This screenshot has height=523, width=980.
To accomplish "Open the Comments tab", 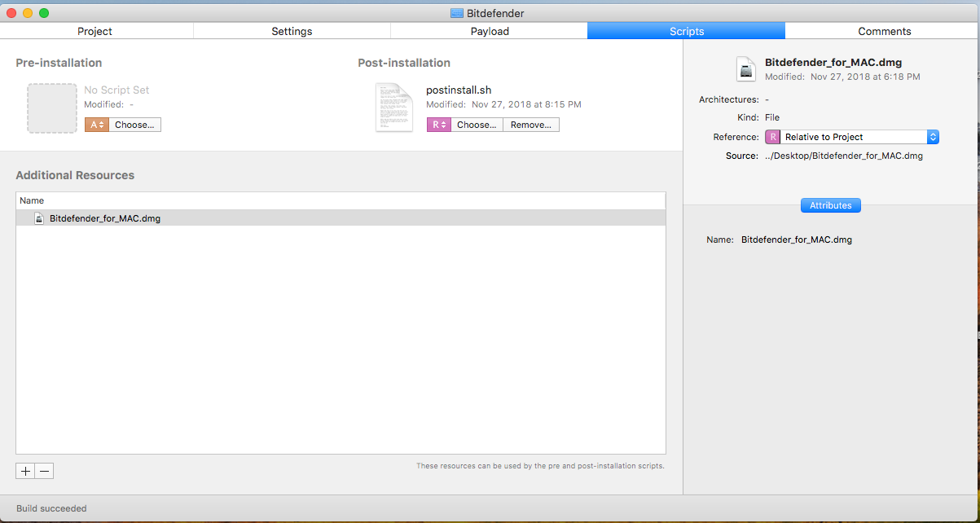I will coord(884,31).
